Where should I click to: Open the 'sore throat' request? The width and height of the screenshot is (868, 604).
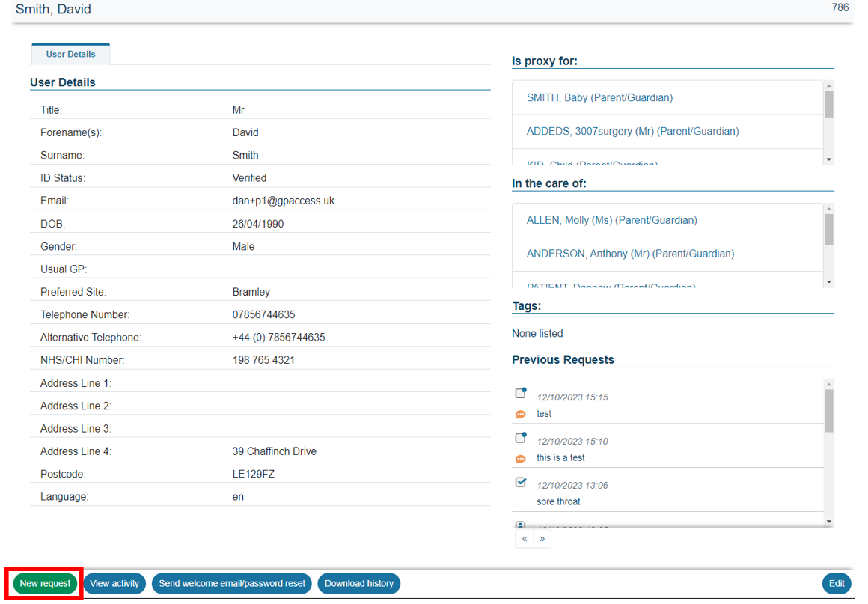[x=558, y=501]
